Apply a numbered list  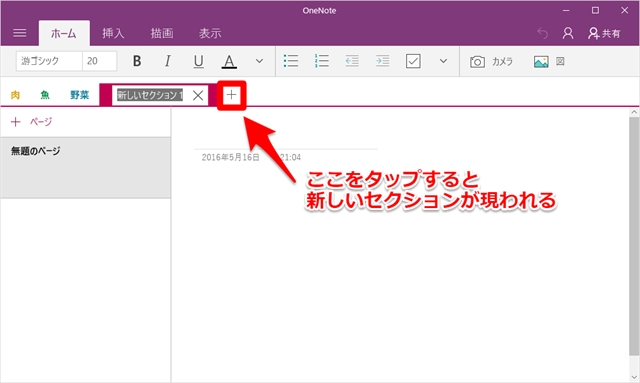[x=322, y=61]
